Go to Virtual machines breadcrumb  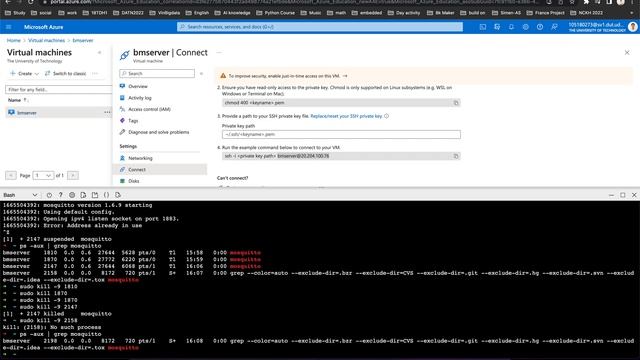[x=47, y=40]
